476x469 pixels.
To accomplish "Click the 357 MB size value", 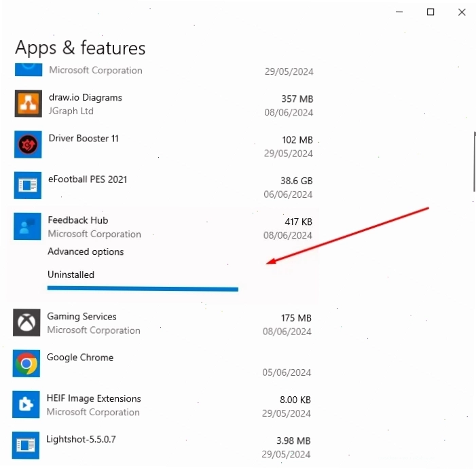I will tap(297, 99).
